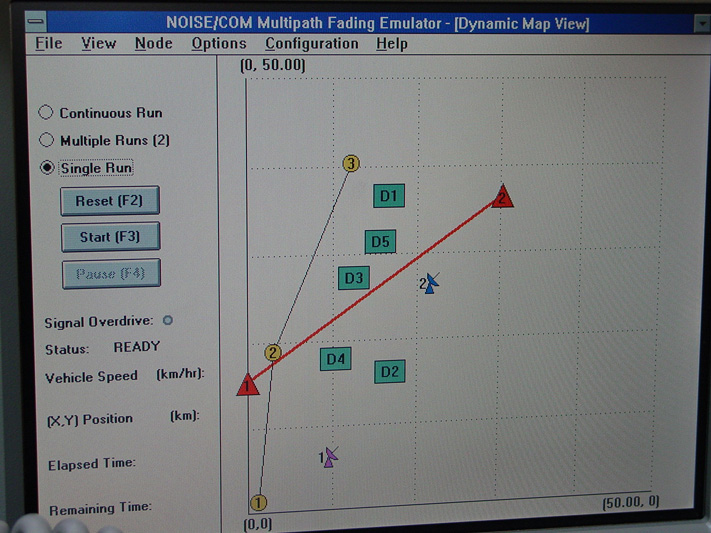The height and width of the screenshot is (533, 711).
Task: Click the Remaining Time label
Action: pyautogui.click(x=100, y=508)
